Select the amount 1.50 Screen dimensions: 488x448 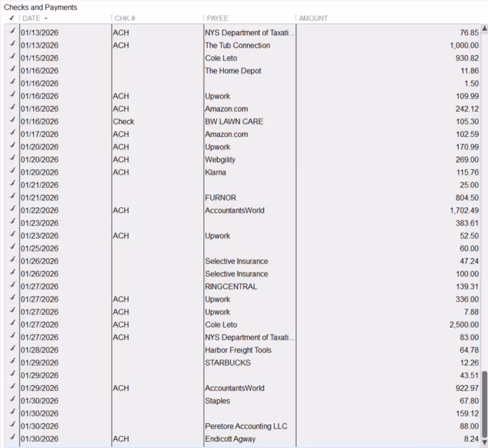[471, 84]
